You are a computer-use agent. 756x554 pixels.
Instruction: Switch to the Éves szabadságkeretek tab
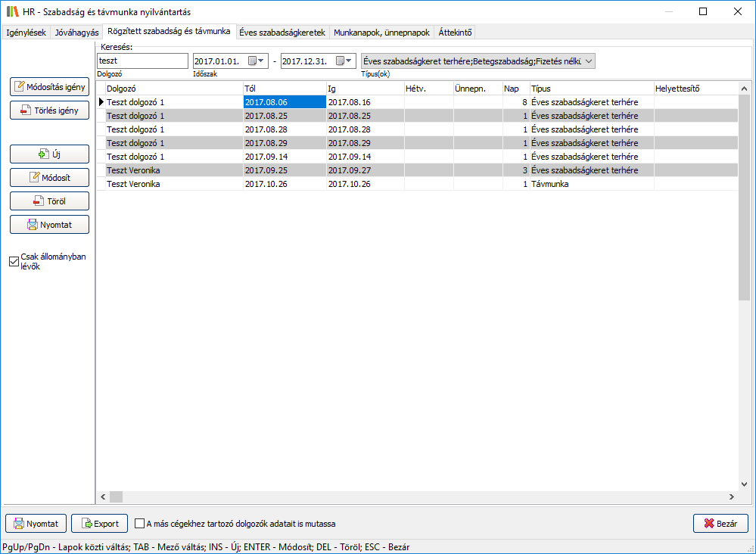pyautogui.click(x=282, y=33)
